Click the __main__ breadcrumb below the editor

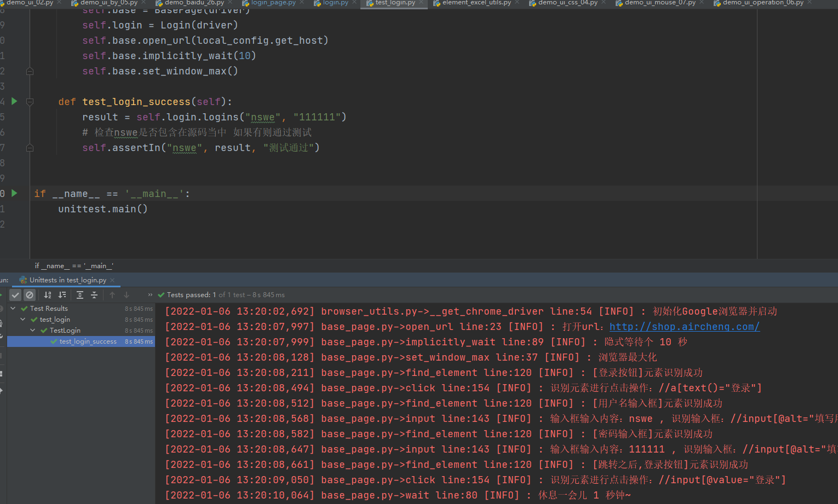click(74, 266)
